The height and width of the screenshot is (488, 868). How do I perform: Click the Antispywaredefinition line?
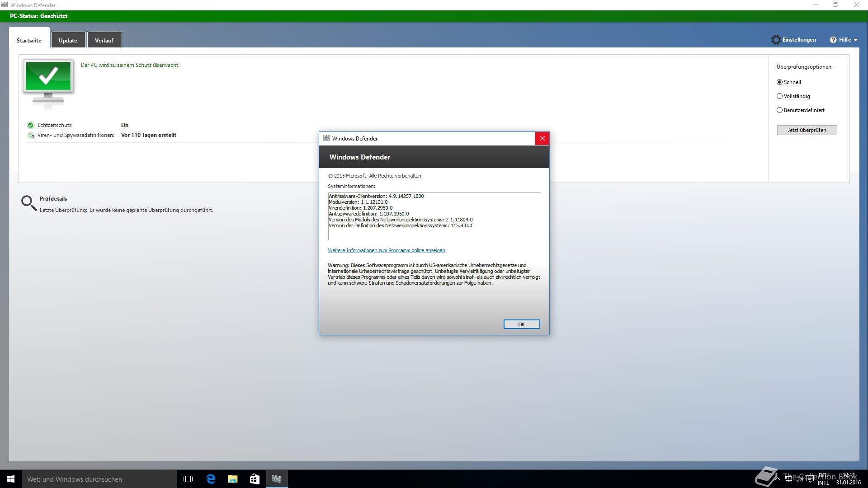click(x=369, y=214)
